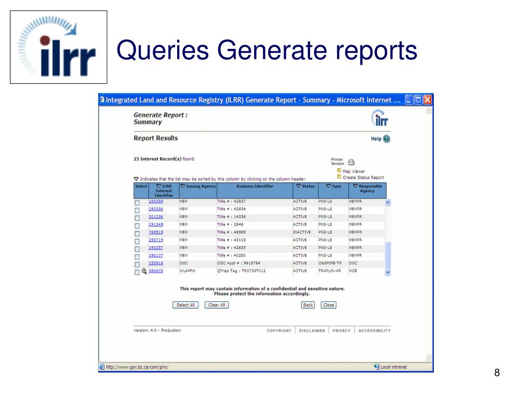Maximize the ILRR browser window
Viewport: 532px width, 399px height.
[418, 100]
